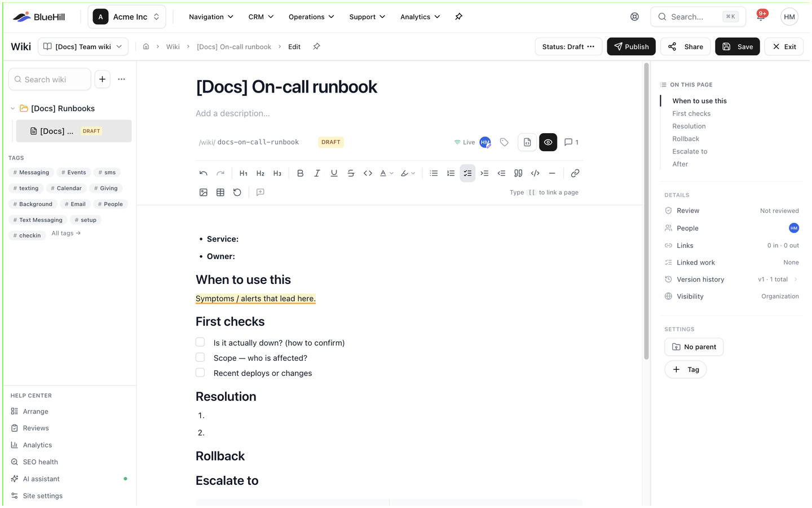Viewport: 812px width, 508px height.
Task: Expand Version history details
Action: 732,279
